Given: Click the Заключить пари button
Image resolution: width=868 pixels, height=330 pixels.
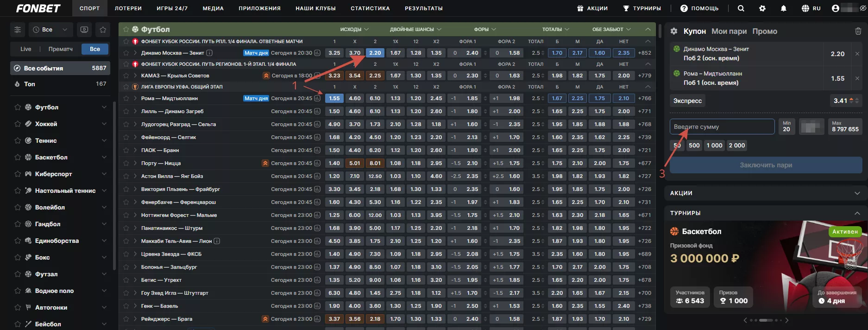Looking at the screenshot, I should pos(766,165).
